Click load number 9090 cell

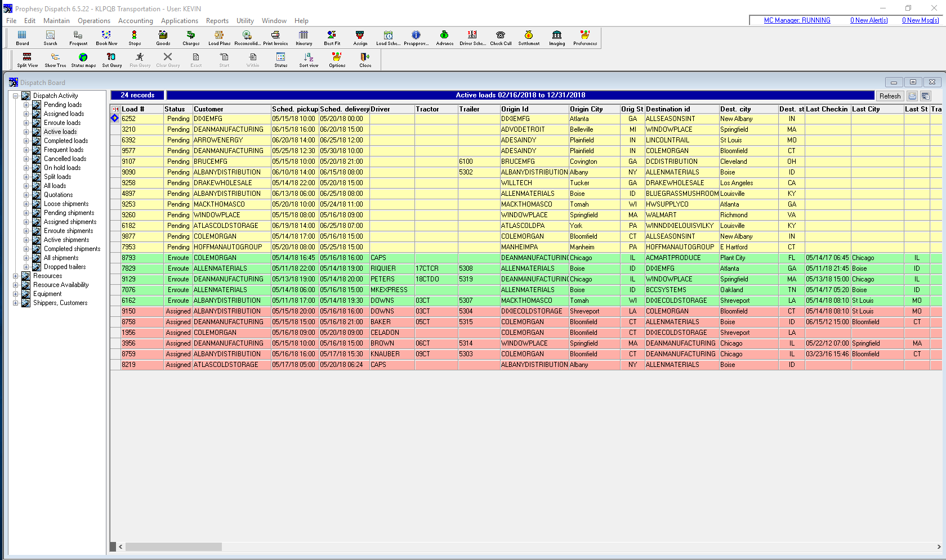[x=142, y=172]
